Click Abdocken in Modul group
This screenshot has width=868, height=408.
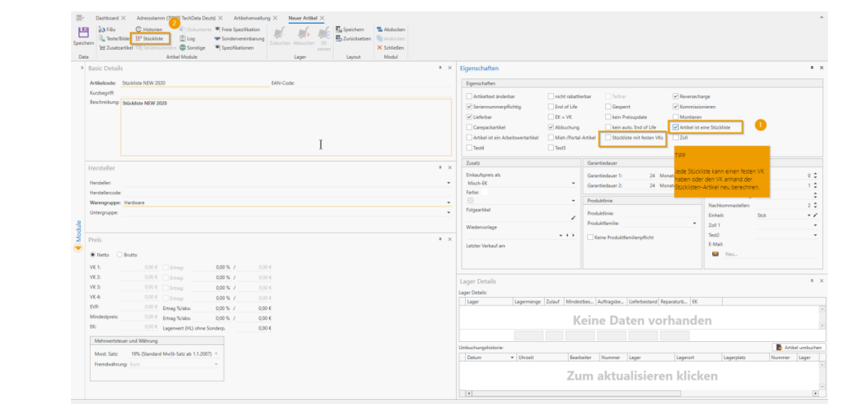tap(391, 29)
